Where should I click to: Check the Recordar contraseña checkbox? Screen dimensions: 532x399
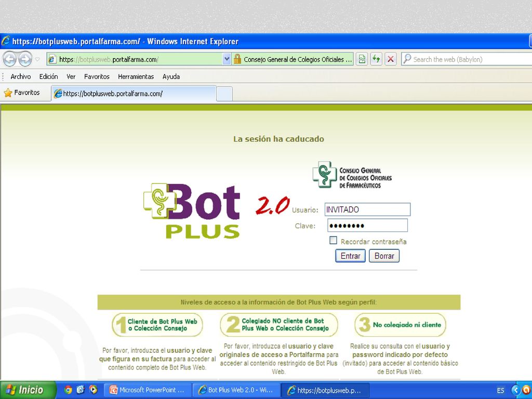pyautogui.click(x=333, y=241)
